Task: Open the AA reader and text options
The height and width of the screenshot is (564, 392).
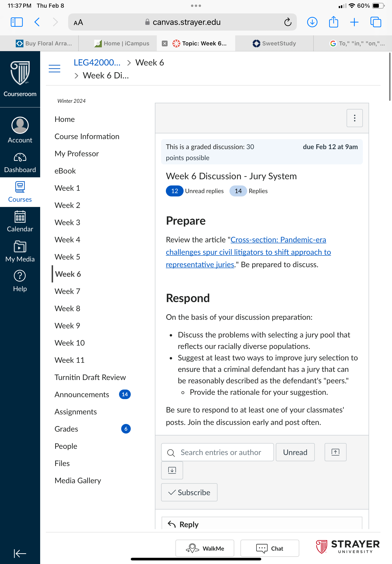Action: tap(78, 23)
